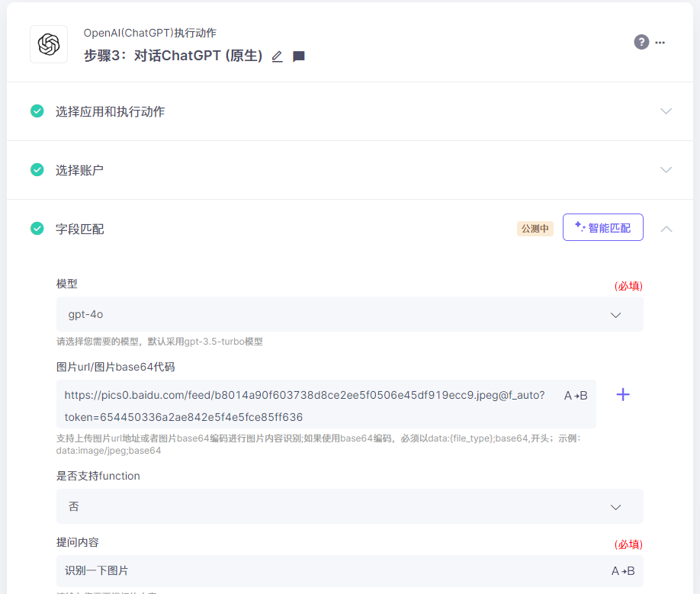Add another image URL with plus icon
700x594 pixels.
623,394
